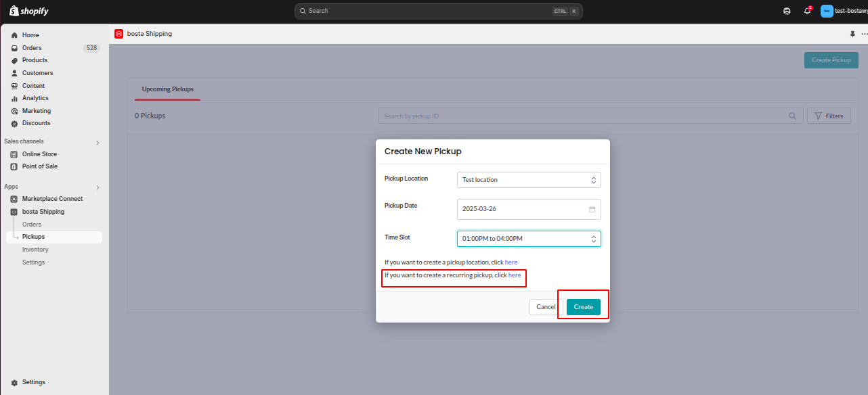Open Products in the sidebar

35,60
